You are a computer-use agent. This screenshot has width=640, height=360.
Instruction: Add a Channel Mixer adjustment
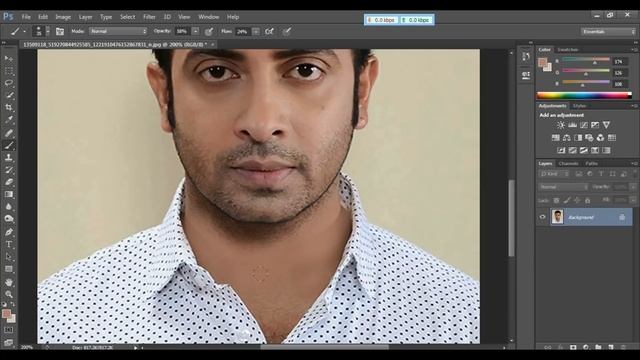(600, 138)
